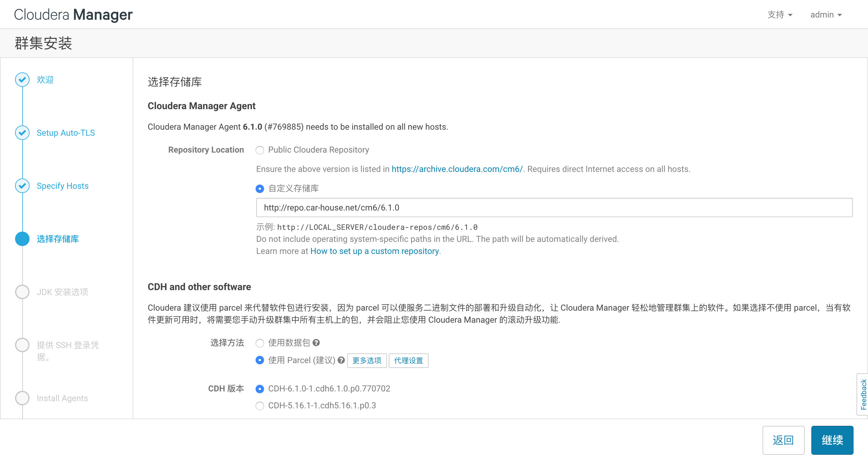Expand the admin user dropdown
The image size is (868, 462).
tap(826, 15)
